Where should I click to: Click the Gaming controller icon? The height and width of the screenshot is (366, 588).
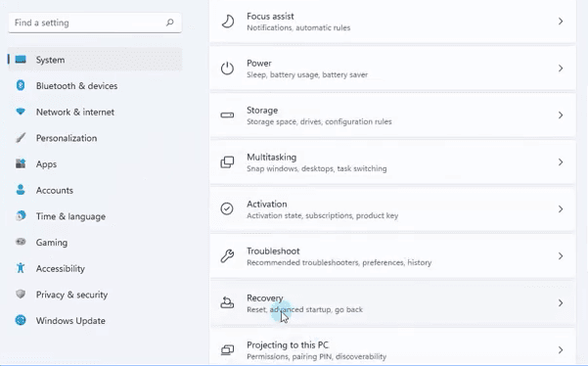click(x=21, y=242)
